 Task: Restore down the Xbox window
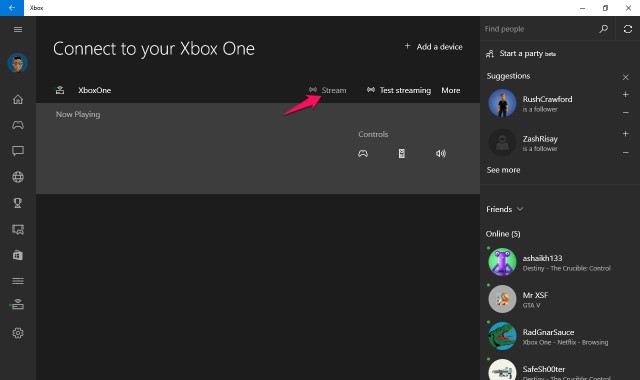605,8
